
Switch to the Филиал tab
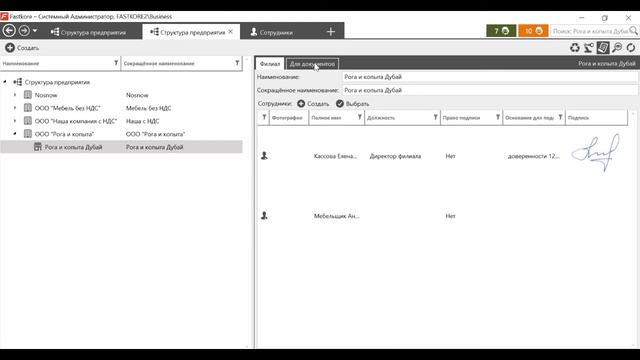tap(270, 64)
